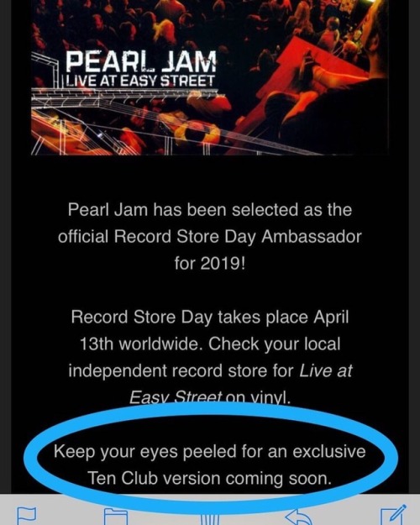Select the '13th worldwide. Check your local' line
Screen dimensions: 420x525
(x=210, y=344)
